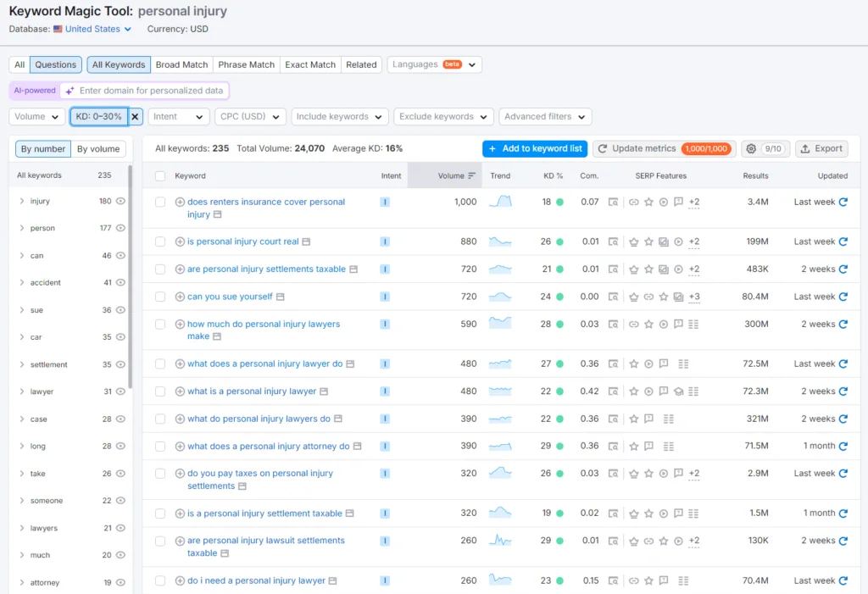Open SERP snapshot for 'what does a personal injury lawyer do'
This screenshot has width=868, height=594.
(x=613, y=364)
